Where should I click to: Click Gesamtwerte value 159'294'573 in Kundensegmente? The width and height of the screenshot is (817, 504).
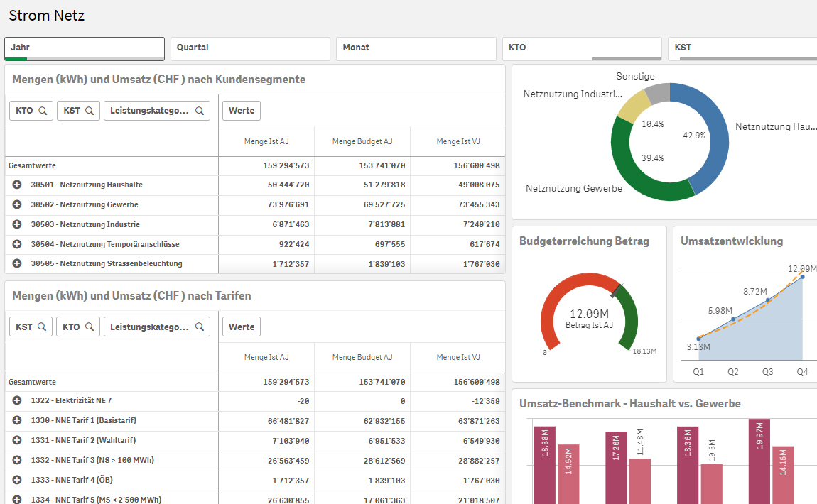(286, 165)
